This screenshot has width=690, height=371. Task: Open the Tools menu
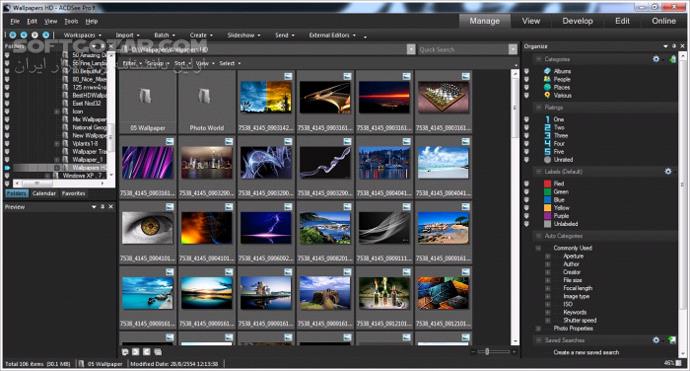tap(71, 21)
